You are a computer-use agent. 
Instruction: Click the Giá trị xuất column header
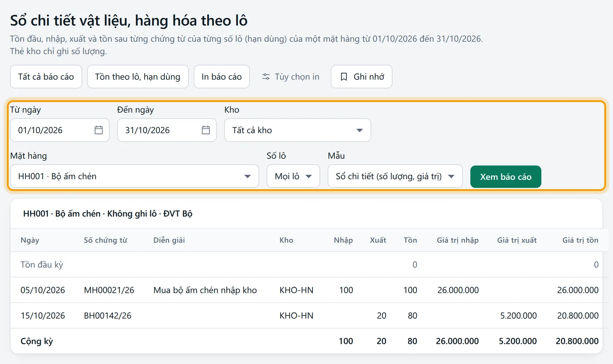[x=517, y=240]
